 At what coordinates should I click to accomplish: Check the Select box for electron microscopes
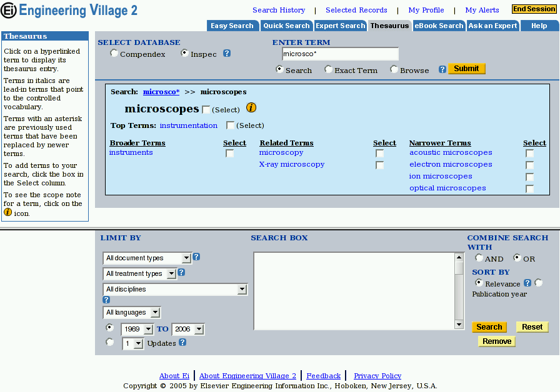(529, 165)
